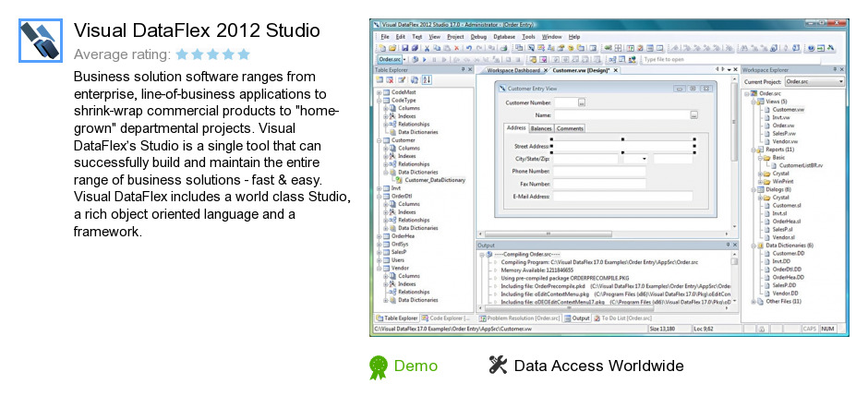
Task: Select the Workspace Dashboard tab
Action: pos(513,70)
